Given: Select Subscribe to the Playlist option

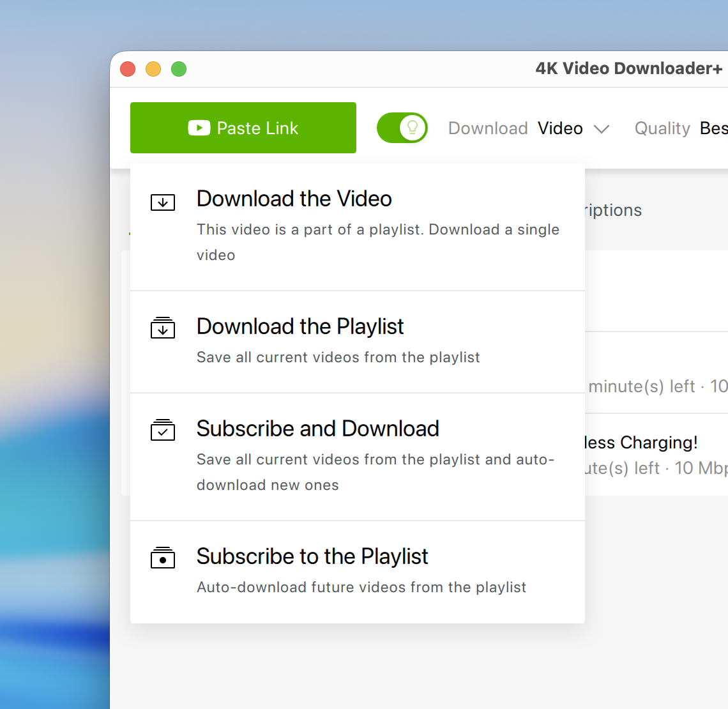Looking at the screenshot, I should [x=358, y=572].
